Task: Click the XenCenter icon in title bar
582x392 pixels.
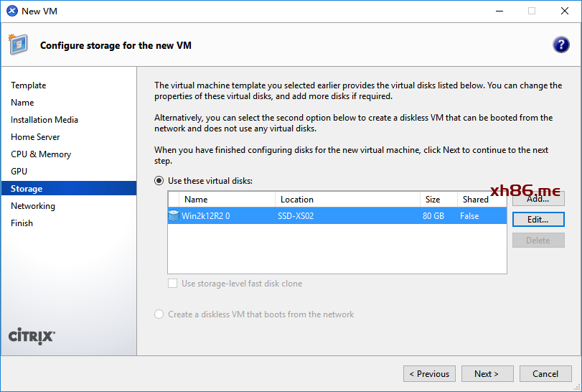Action: [11, 11]
